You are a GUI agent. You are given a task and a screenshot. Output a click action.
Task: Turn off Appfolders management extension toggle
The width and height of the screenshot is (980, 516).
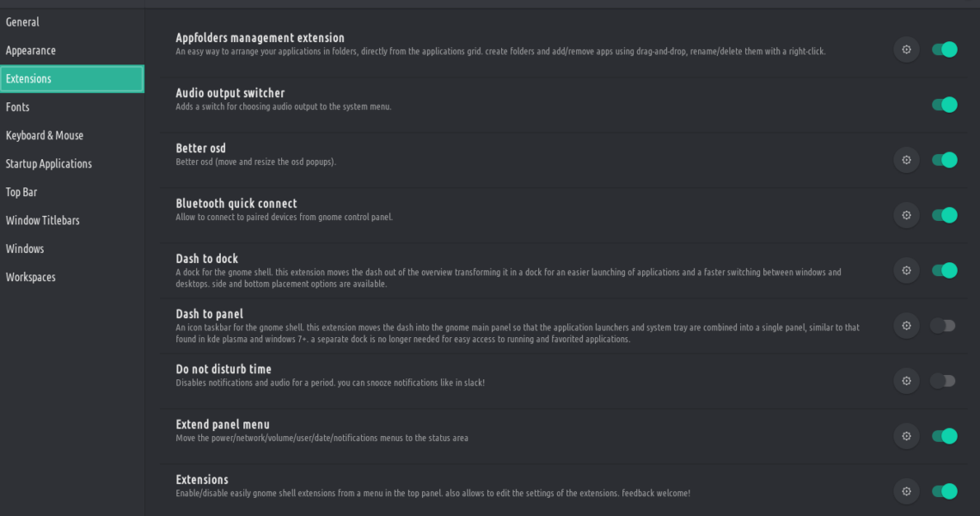[944, 50]
